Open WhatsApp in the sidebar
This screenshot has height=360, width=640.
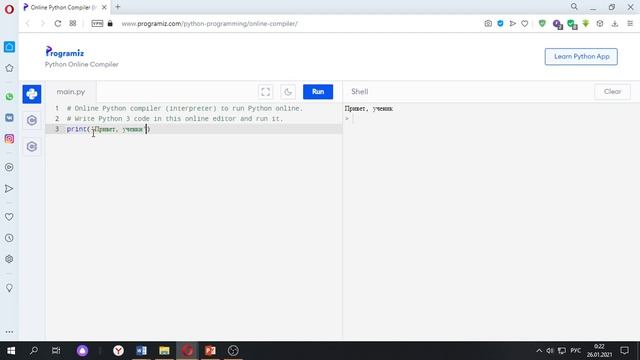[9, 97]
